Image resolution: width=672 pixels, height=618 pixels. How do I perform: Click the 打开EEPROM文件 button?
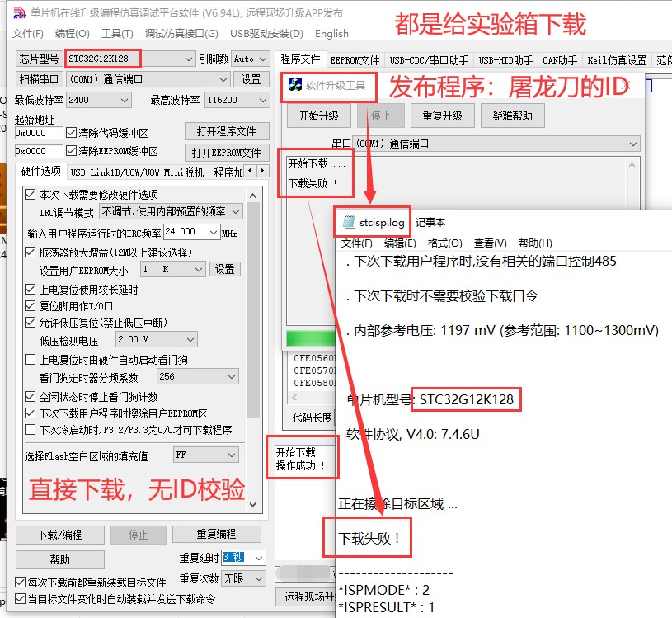227,153
